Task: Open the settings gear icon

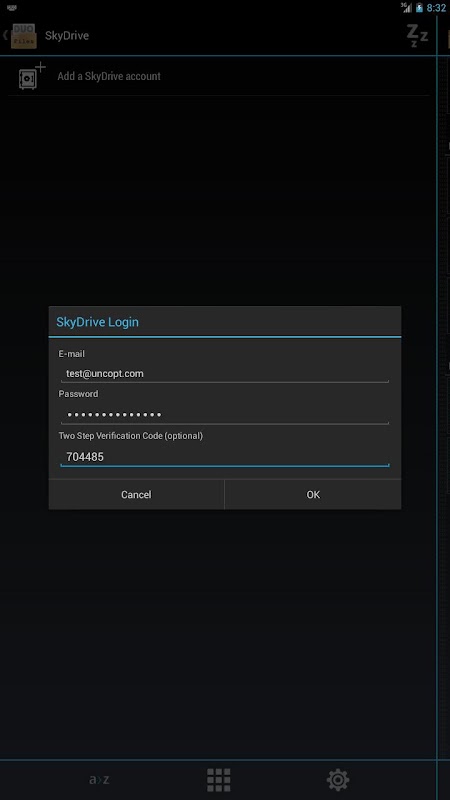Action: [338, 780]
